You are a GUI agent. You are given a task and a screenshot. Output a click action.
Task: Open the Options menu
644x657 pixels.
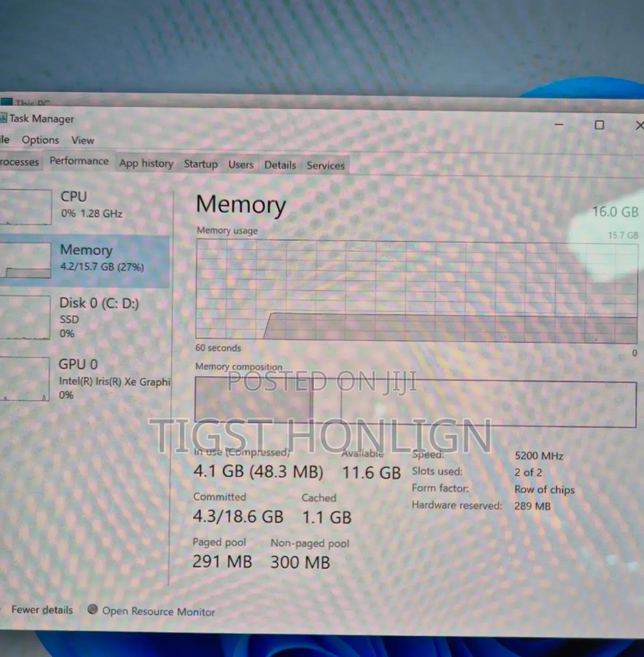coord(40,140)
